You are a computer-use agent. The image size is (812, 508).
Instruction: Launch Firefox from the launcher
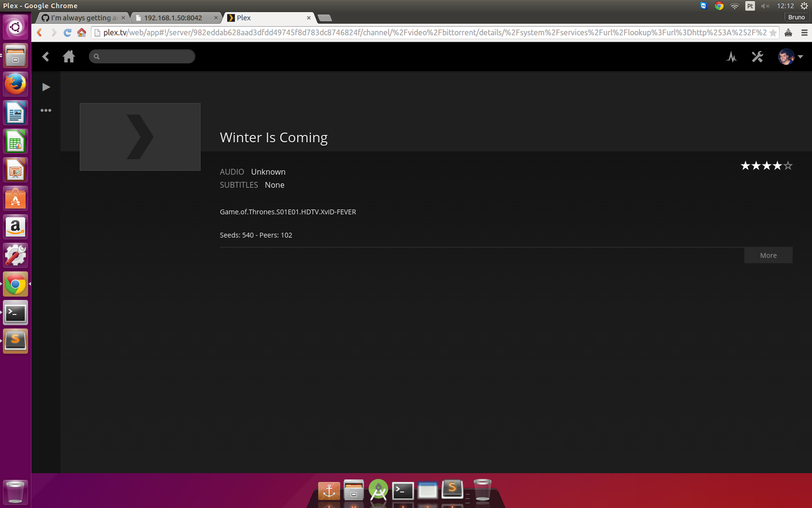pos(15,84)
